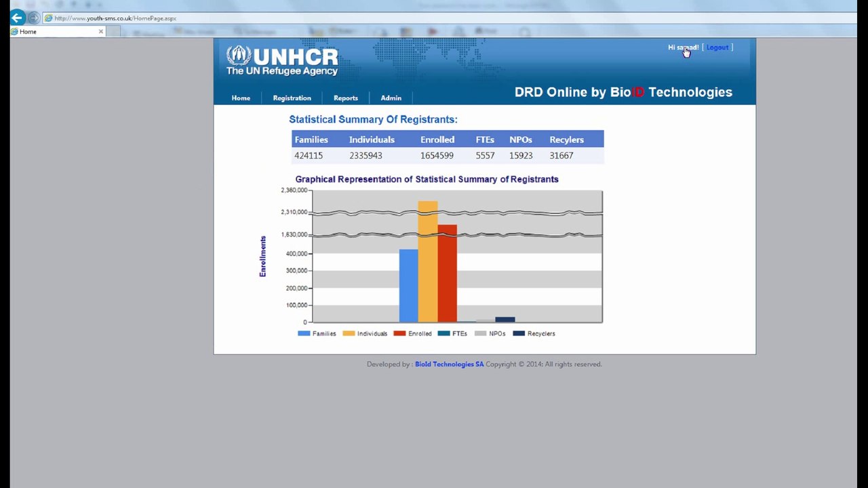Image resolution: width=868 pixels, height=488 pixels.
Task: Click the Enrollments axis label
Action: (262, 256)
